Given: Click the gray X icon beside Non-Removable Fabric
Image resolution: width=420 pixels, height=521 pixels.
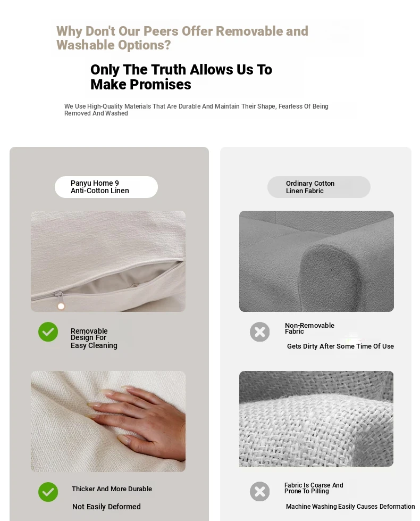Looking at the screenshot, I should click(x=259, y=332).
